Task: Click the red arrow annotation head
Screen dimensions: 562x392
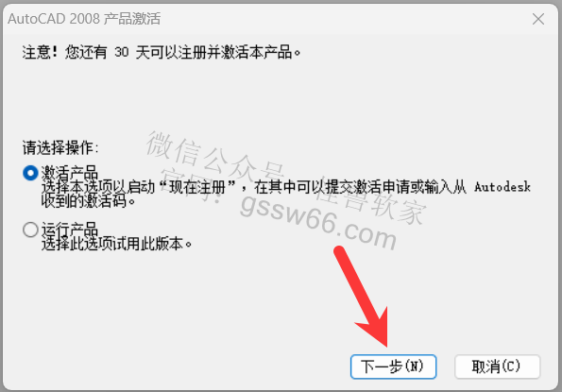Action: click(x=375, y=328)
